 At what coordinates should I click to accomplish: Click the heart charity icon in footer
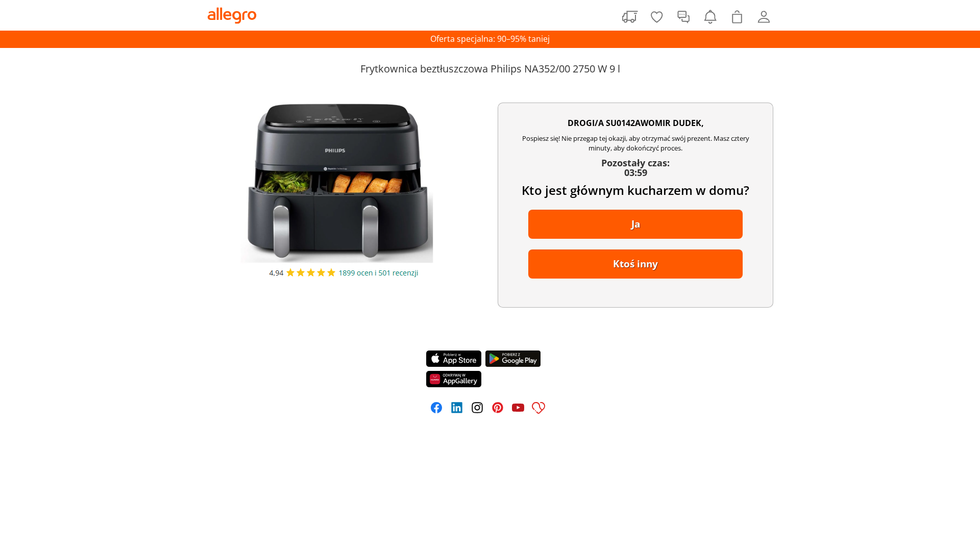(x=538, y=408)
